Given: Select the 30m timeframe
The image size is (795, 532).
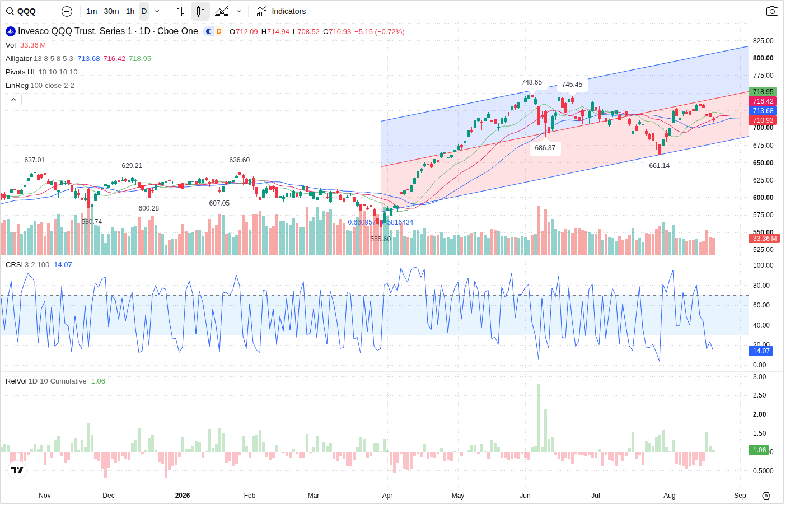Looking at the screenshot, I should tap(111, 11).
